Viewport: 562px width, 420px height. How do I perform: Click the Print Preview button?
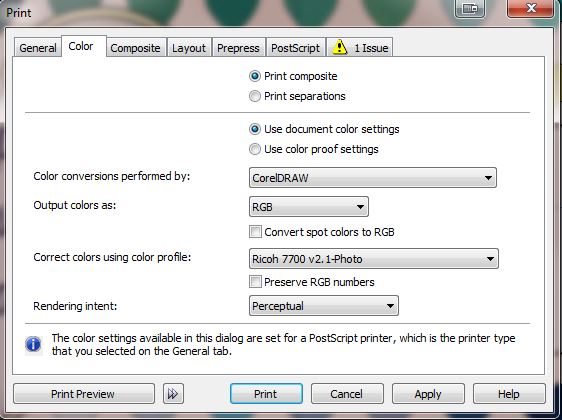pos(84,394)
